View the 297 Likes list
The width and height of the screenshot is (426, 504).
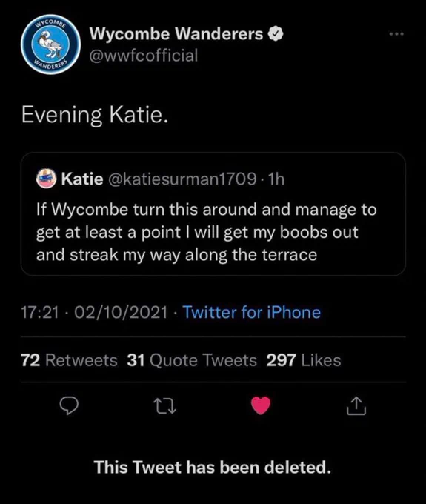[304, 360]
